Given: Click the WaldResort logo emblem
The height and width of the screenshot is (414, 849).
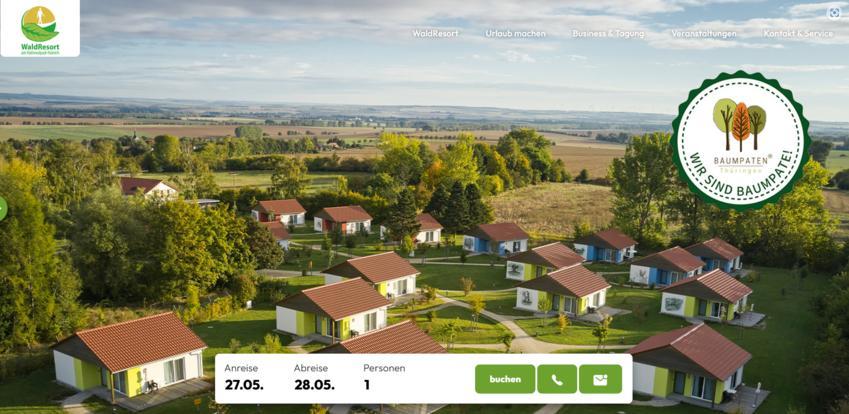Looking at the screenshot, I should (x=40, y=24).
